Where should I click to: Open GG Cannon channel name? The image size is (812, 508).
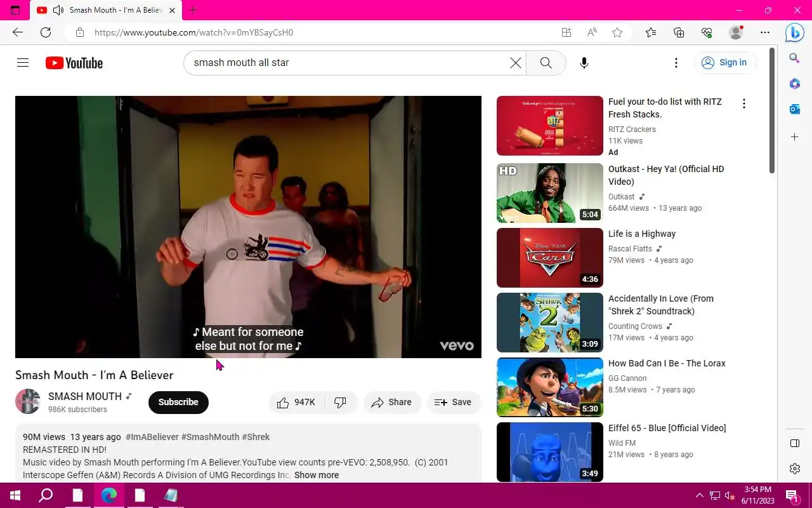click(627, 378)
